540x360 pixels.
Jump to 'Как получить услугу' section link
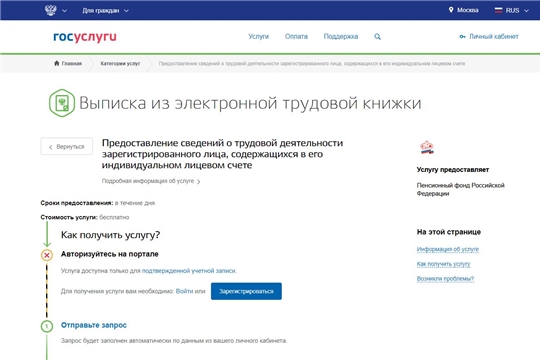(x=443, y=264)
